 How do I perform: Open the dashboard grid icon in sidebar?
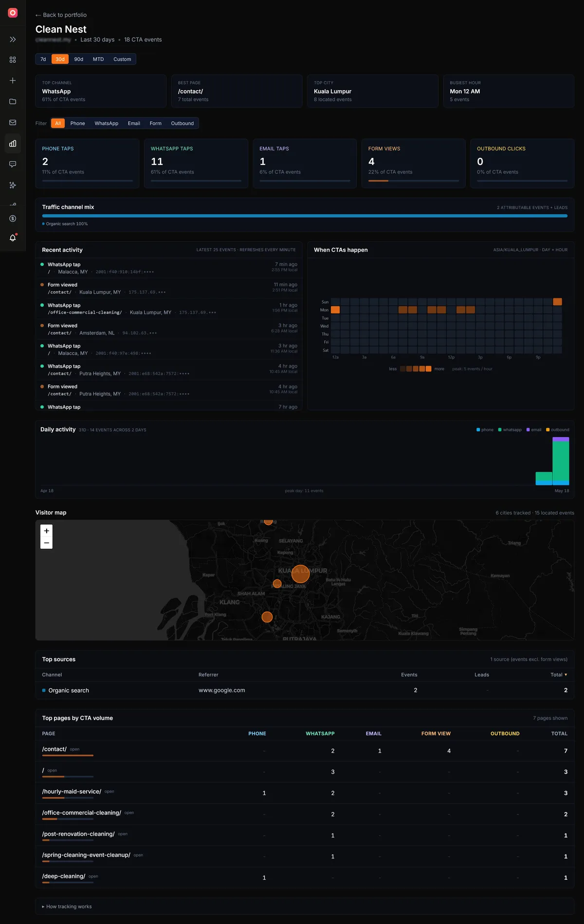13,60
